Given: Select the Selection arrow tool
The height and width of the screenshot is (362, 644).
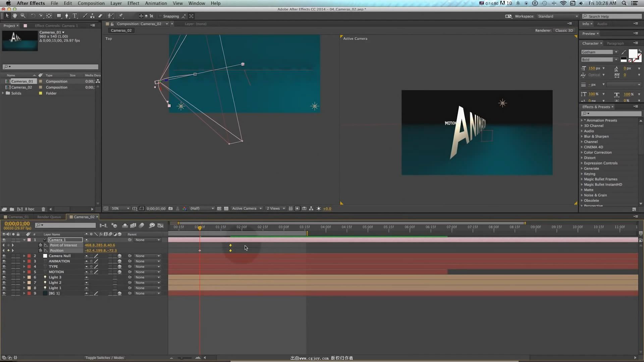Looking at the screenshot, I should point(7,16).
